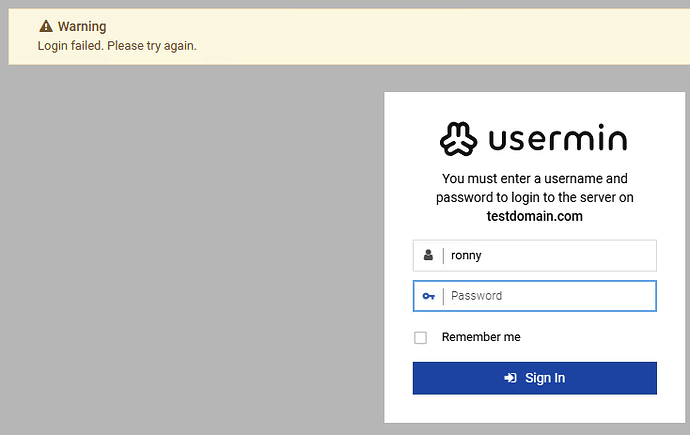Click the Usermin logo emblem
Viewport: 690px width, 435px height.
point(458,139)
